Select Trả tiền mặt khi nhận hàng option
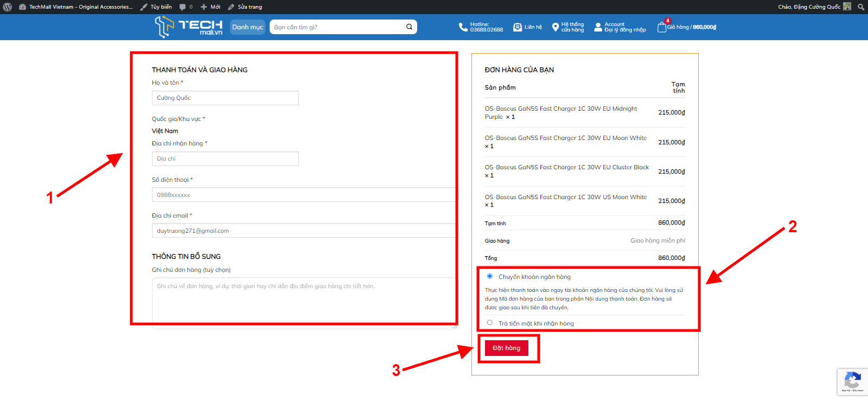Viewport: 868px width, 401px height. tap(490, 323)
